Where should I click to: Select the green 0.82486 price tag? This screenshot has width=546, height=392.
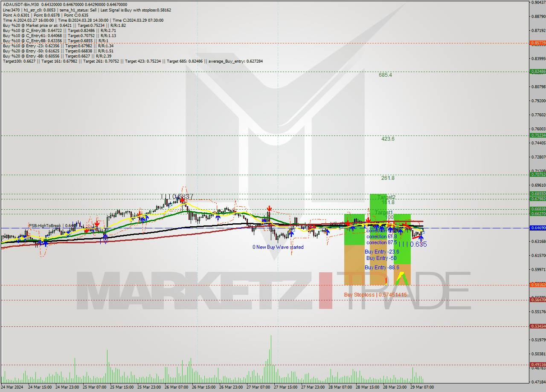[x=538, y=72]
